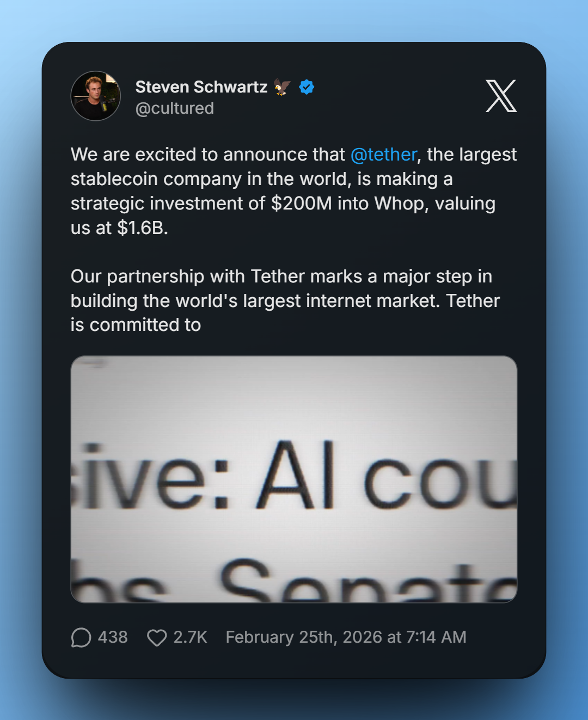Image resolution: width=588 pixels, height=720 pixels.
Task: Click the reply speech bubble icon
Action: 81,637
